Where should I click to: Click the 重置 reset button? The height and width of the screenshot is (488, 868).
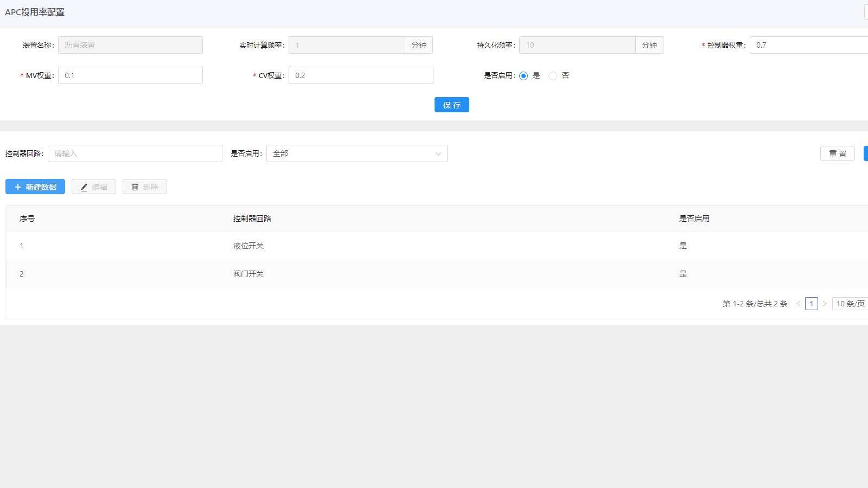837,153
